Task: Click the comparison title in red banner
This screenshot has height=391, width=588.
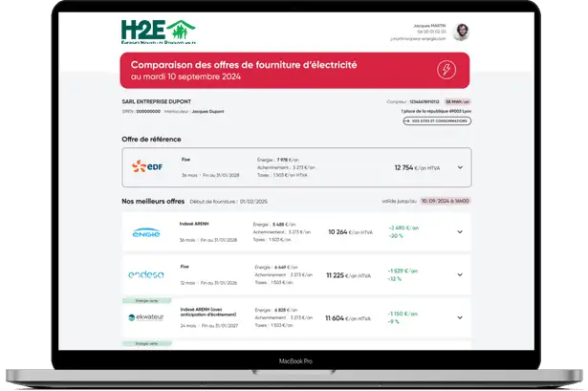Action: pos(244,65)
